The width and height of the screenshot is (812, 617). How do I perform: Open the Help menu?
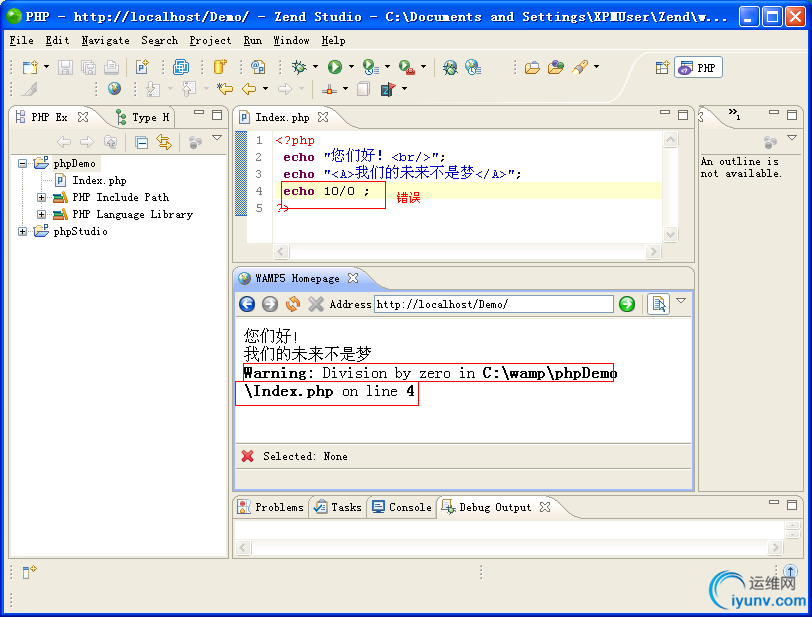(x=333, y=40)
